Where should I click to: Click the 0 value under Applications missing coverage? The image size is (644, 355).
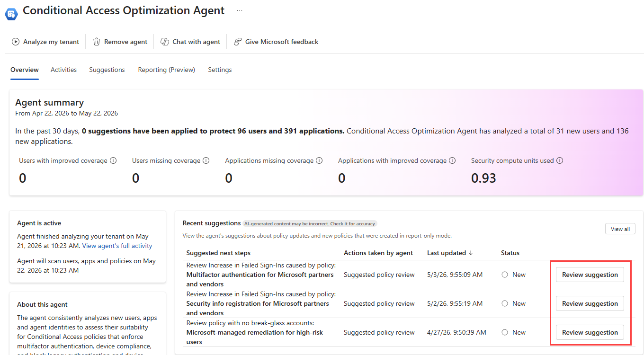[x=229, y=178]
